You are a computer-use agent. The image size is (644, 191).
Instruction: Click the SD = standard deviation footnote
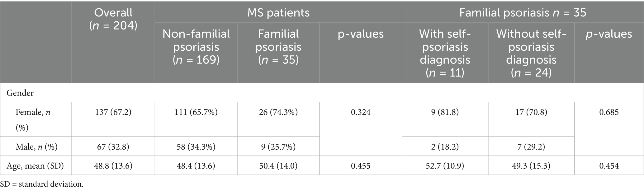click(x=42, y=184)
